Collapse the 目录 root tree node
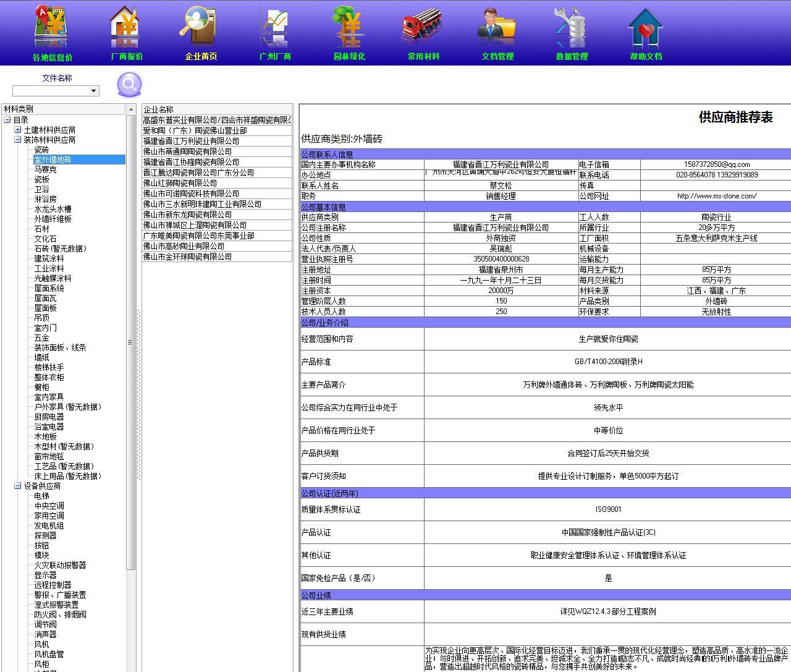This screenshot has height=672, width=791. 7,120
